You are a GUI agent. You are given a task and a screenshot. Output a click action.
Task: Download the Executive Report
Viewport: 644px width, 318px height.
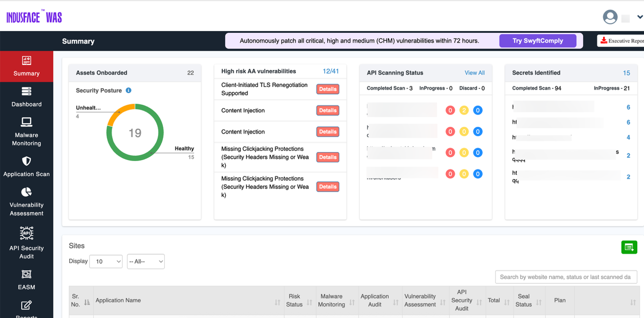[x=621, y=41]
